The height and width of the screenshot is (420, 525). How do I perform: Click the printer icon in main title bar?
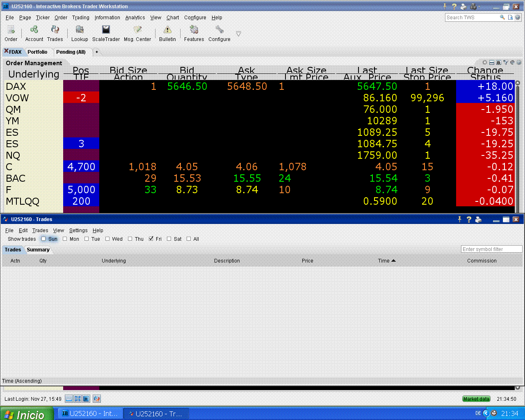click(463, 7)
